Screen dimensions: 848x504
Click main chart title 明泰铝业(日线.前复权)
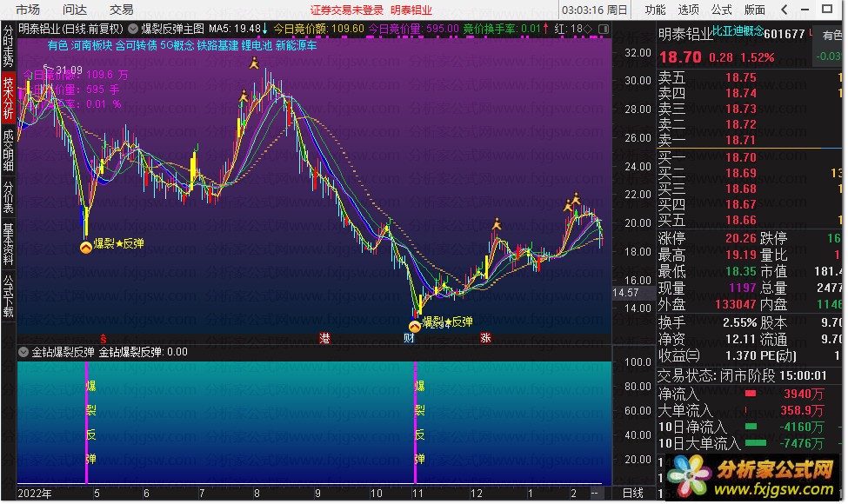click(70, 29)
